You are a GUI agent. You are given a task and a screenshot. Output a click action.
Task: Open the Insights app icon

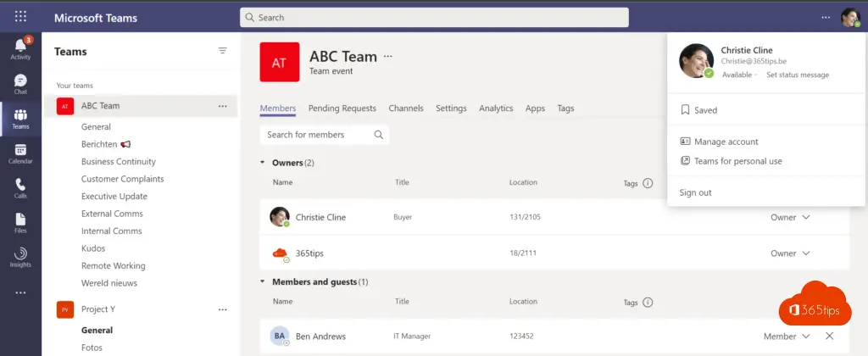(20, 257)
